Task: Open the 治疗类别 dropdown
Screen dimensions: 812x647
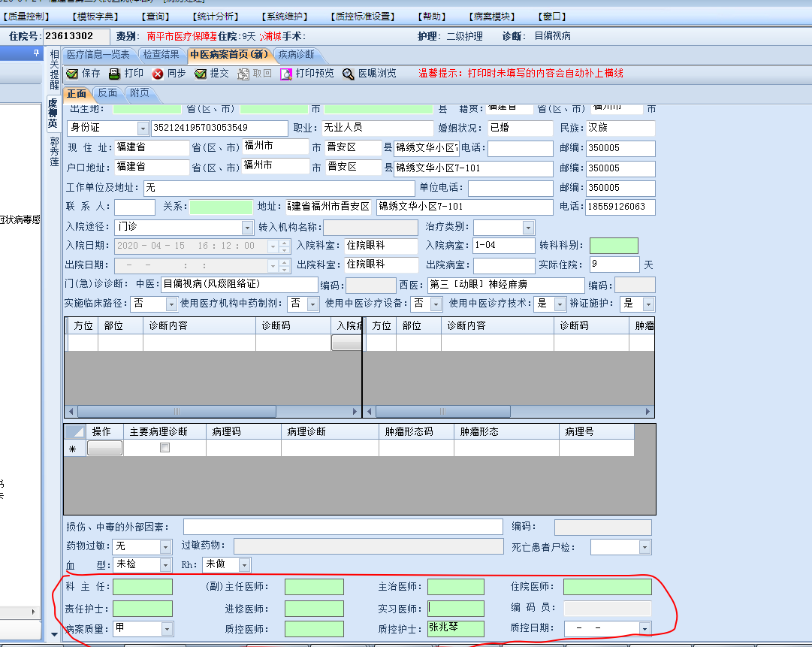Action: tap(528, 228)
